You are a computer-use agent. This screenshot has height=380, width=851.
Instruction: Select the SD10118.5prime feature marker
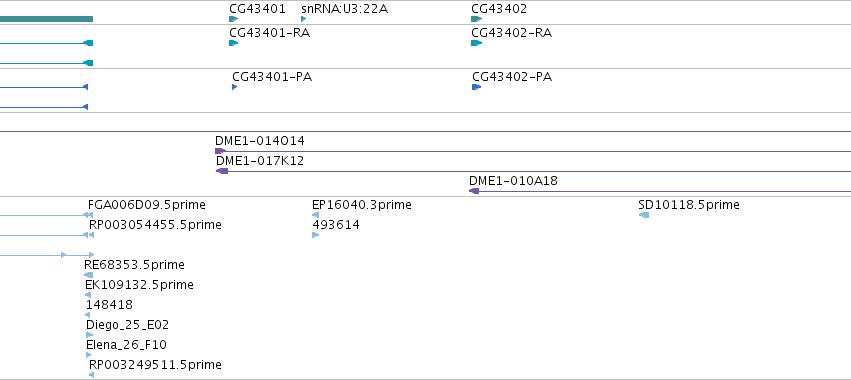pos(644,215)
